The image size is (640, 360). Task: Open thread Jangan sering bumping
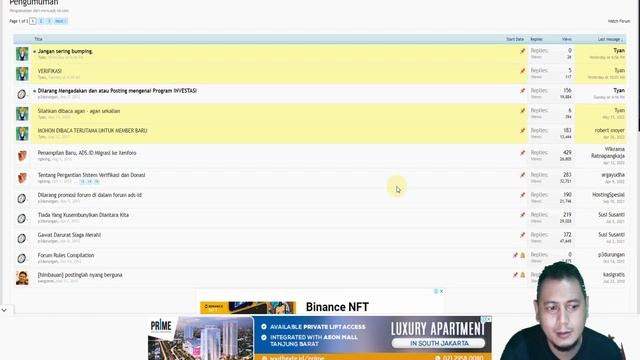pos(65,51)
